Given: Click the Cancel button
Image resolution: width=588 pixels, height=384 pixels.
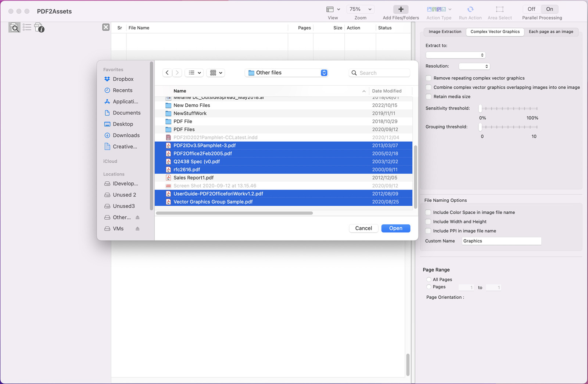Looking at the screenshot, I should pos(363,228).
